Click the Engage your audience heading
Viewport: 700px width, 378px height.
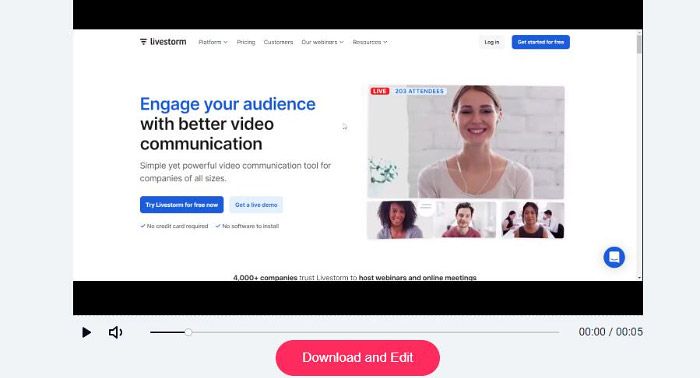[228, 104]
